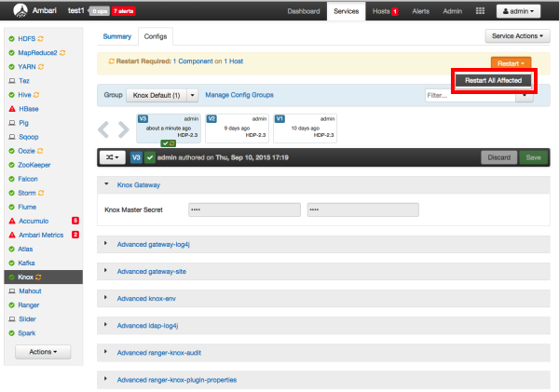559x392 pixels.
Task: Switch to the Summary tab
Action: pyautogui.click(x=117, y=36)
